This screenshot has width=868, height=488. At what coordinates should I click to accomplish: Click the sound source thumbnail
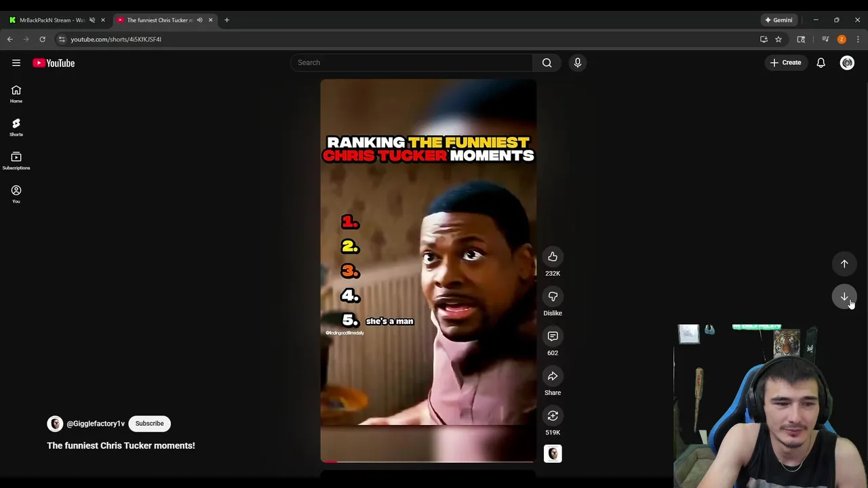pos(553,453)
